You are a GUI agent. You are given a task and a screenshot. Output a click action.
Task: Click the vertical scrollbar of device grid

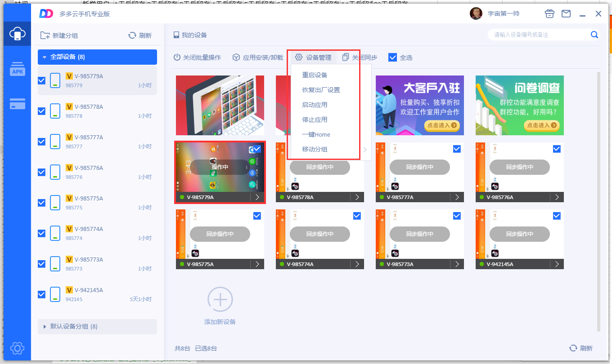(598, 201)
